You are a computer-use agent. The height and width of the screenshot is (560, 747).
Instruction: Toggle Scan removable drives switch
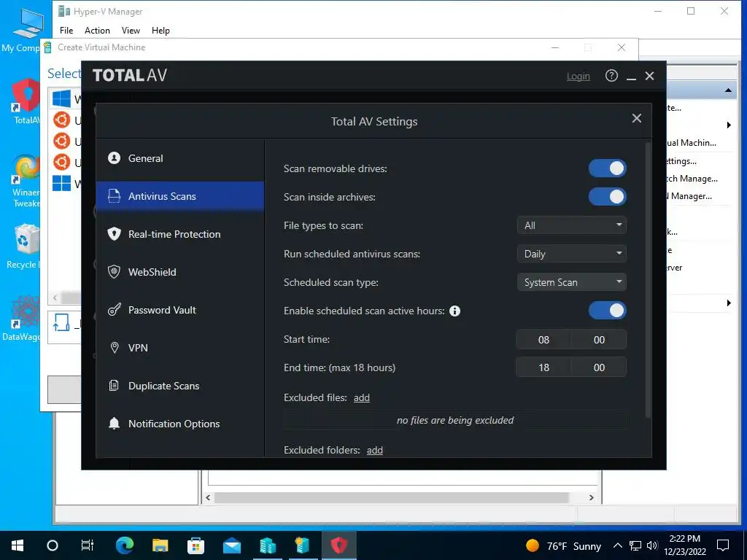point(608,168)
